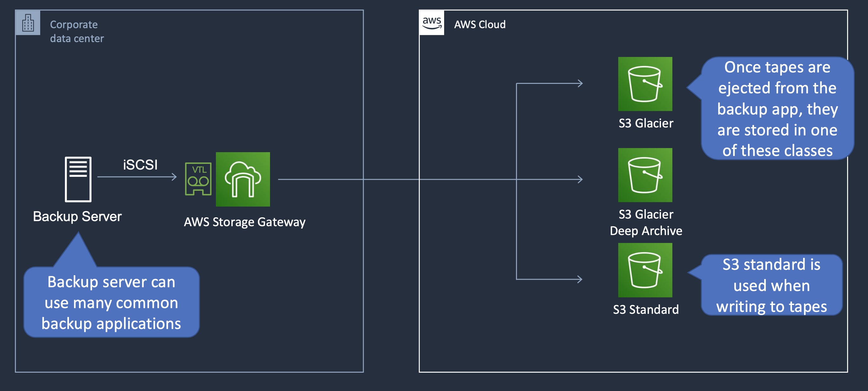Screen dimensions: 868x391
Task: Select the AWS Storage Gateway icon
Action: point(242,179)
